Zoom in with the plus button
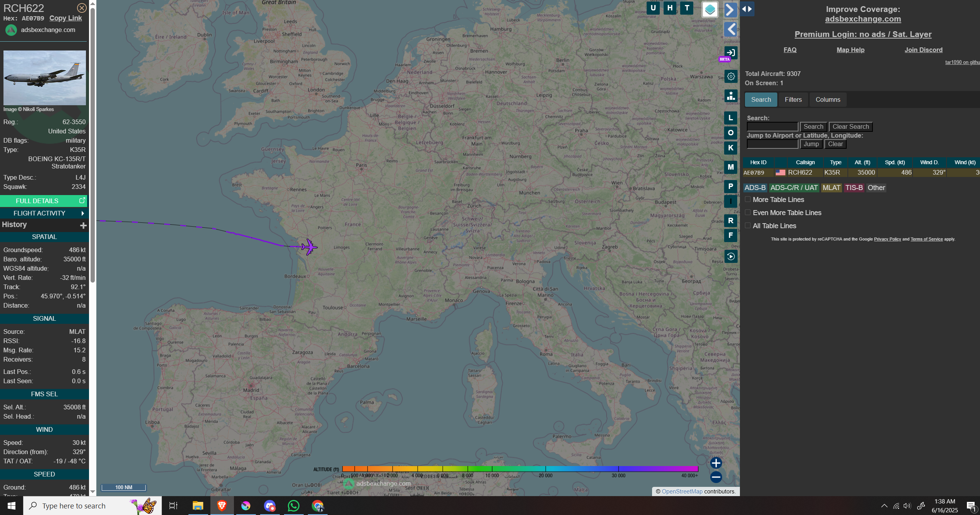The height and width of the screenshot is (515, 980). (716, 463)
